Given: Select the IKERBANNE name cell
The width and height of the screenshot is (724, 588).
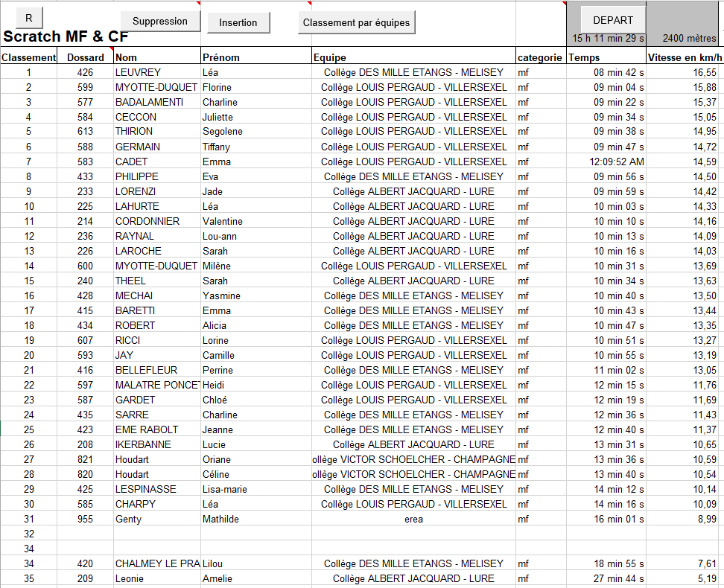Looking at the screenshot, I should click(157, 444).
